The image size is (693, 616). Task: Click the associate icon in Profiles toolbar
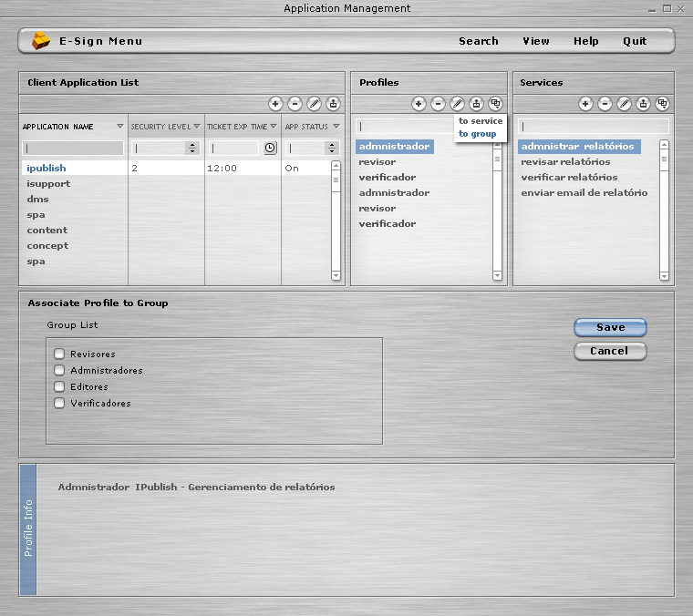click(495, 104)
